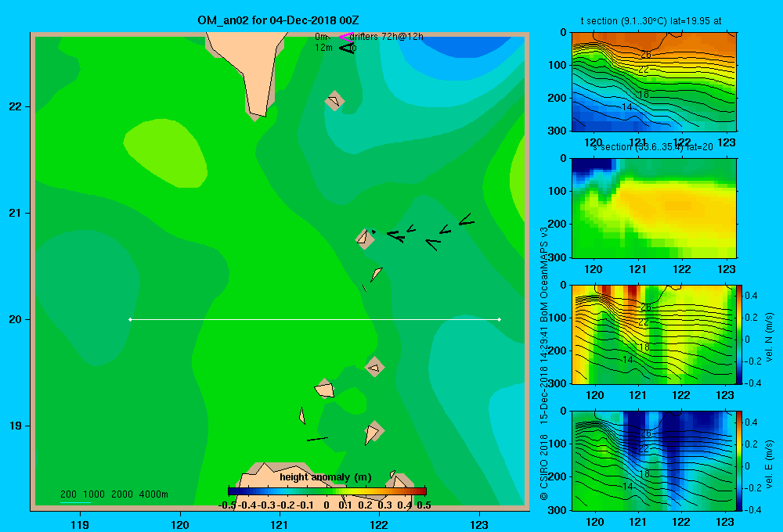Click the 14 contour label in temperature section

(x=627, y=107)
